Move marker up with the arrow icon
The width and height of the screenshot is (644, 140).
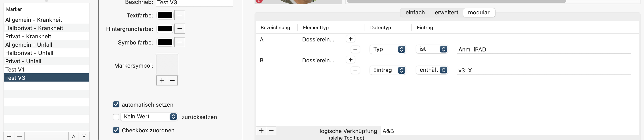[74, 136]
